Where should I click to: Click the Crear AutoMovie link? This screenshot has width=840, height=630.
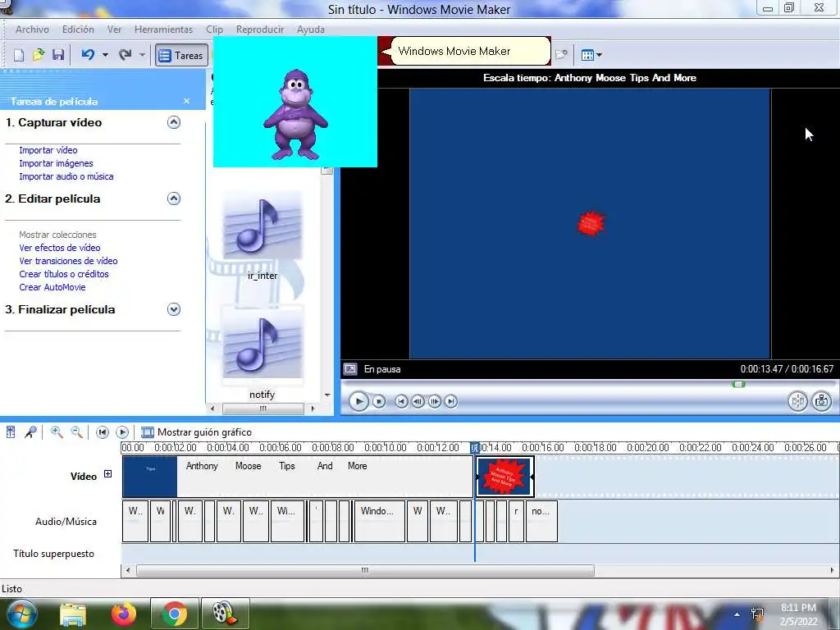click(52, 287)
